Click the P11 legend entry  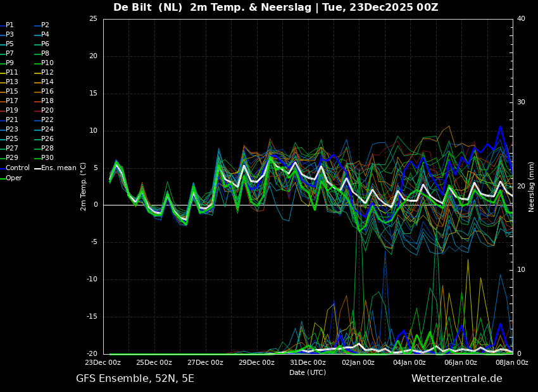coord(12,73)
